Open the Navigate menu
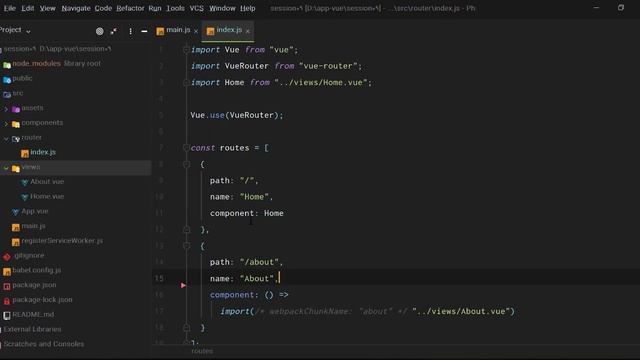 pos(76,8)
